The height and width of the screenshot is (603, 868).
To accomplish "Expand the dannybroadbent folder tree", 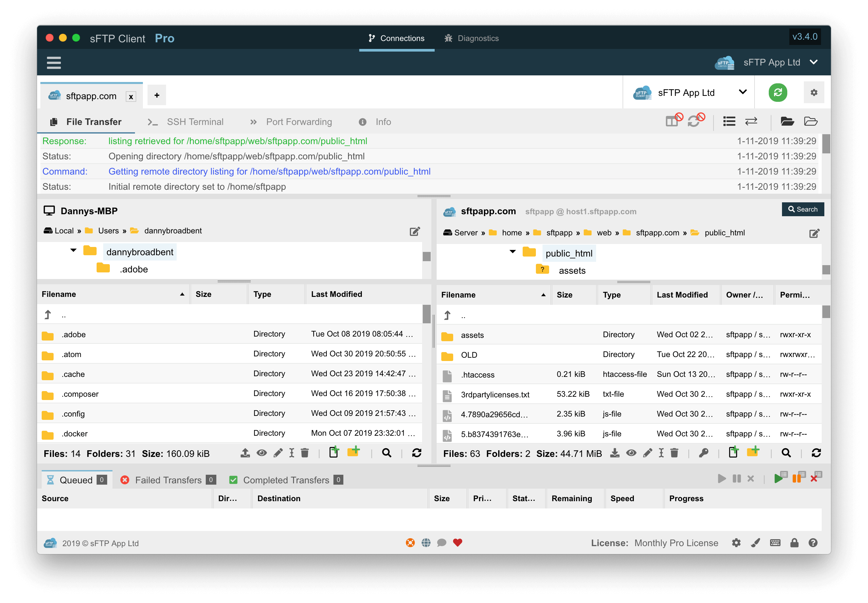I will 73,252.
